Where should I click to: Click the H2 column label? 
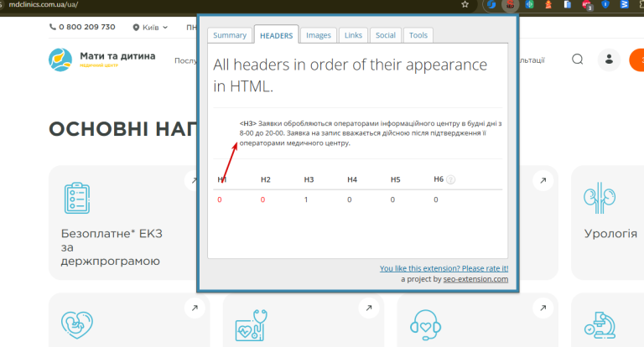pyautogui.click(x=266, y=179)
